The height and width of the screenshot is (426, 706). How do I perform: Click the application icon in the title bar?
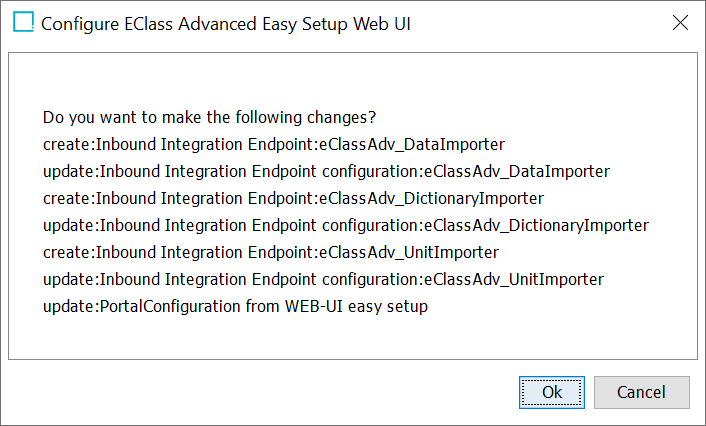point(23,22)
